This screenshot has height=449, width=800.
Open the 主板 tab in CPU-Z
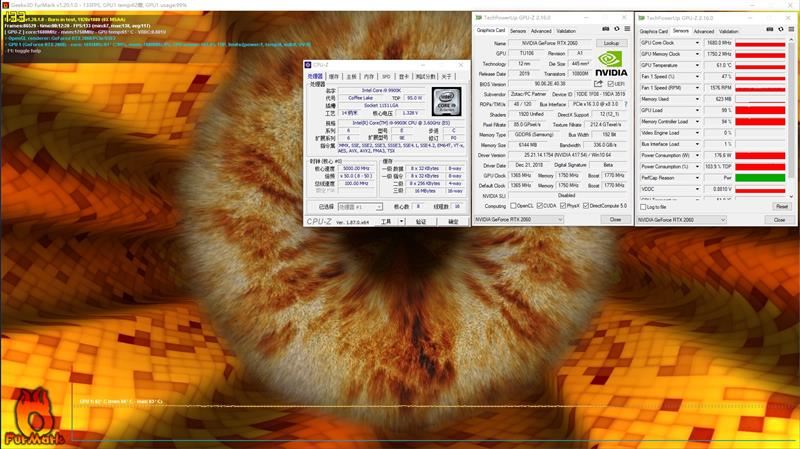click(x=352, y=77)
